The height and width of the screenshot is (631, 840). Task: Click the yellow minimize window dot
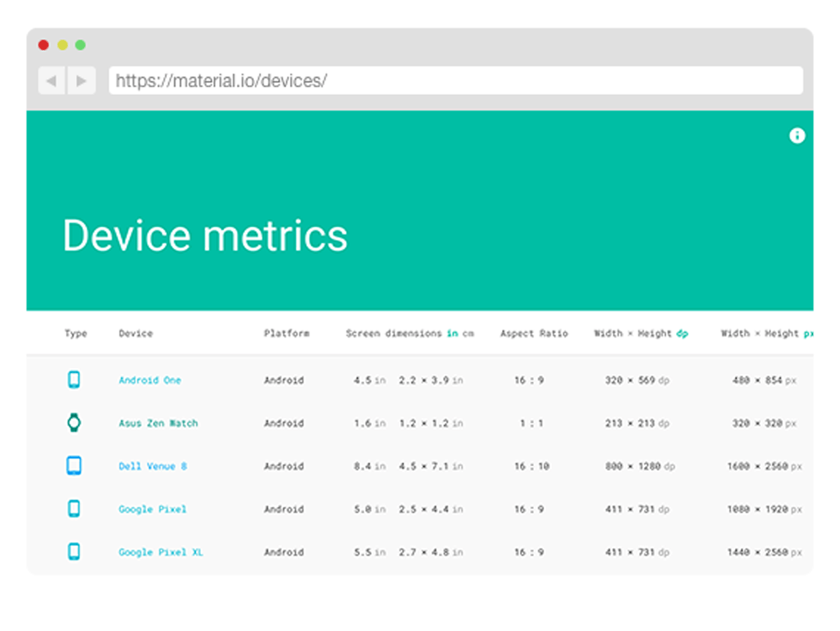pos(62,45)
